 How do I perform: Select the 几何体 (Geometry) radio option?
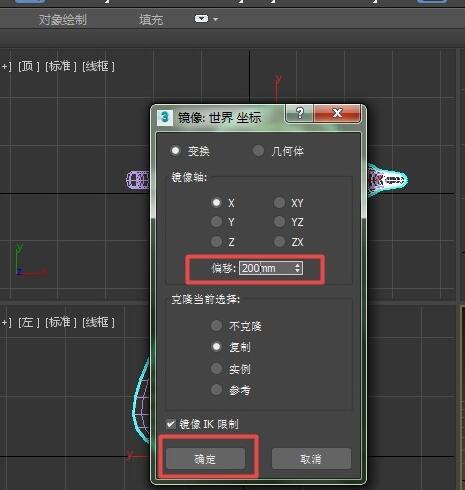[258, 151]
